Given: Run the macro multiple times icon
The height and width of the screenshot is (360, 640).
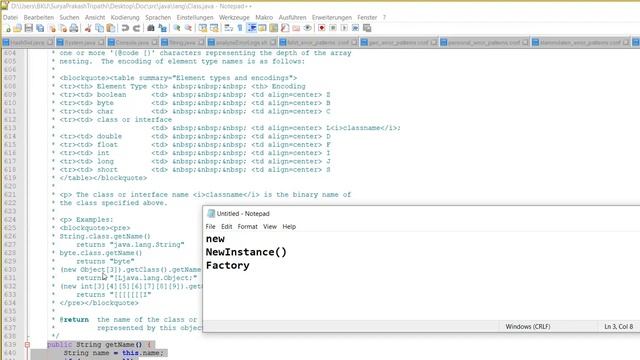Looking at the screenshot, I should (356, 28).
